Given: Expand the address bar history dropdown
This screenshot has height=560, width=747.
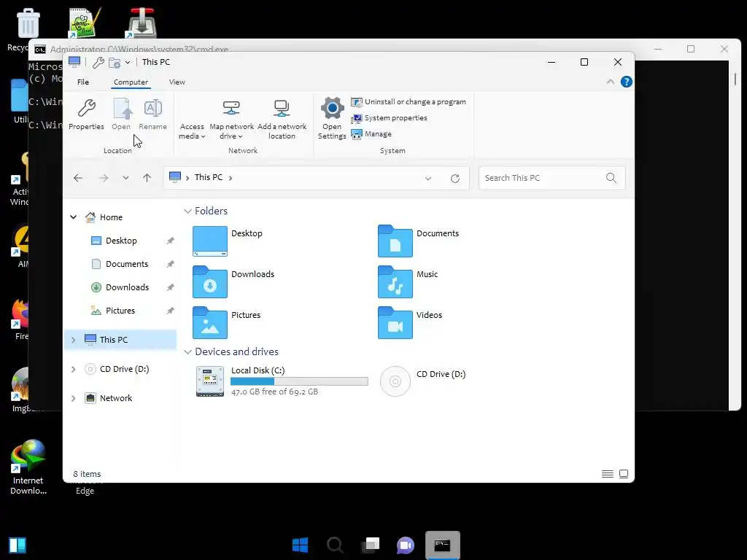Looking at the screenshot, I should point(428,179).
